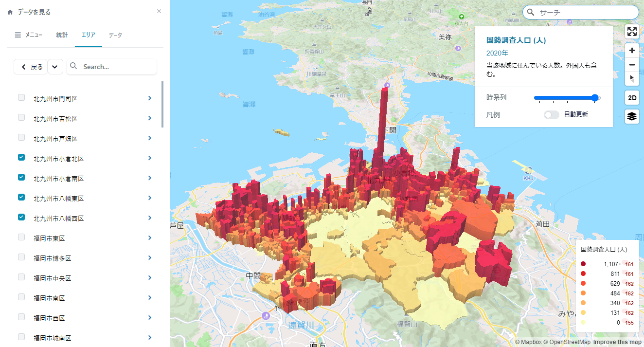
Task: Select the 484 legend color swatch
Action: pyautogui.click(x=583, y=293)
